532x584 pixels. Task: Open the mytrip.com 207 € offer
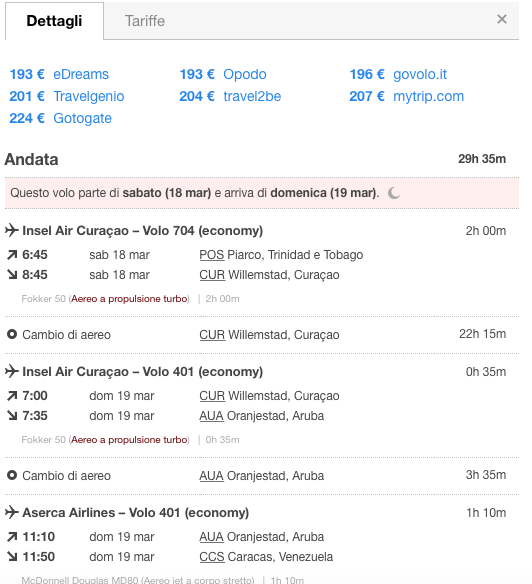coord(406,96)
